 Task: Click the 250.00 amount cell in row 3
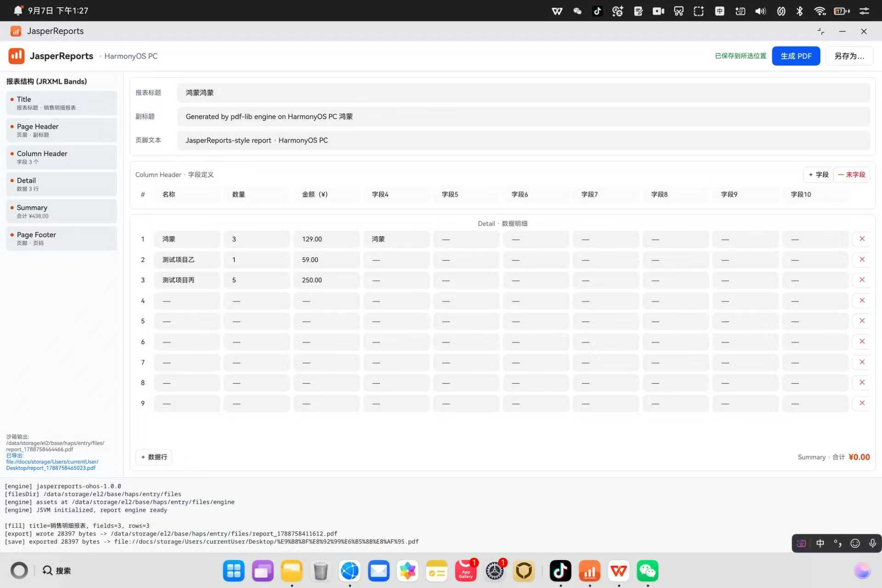click(327, 280)
